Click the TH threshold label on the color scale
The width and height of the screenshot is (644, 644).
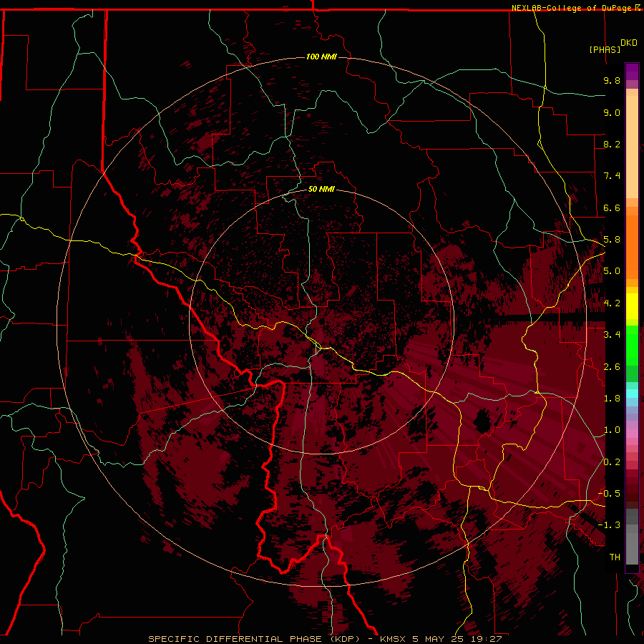tap(615, 557)
